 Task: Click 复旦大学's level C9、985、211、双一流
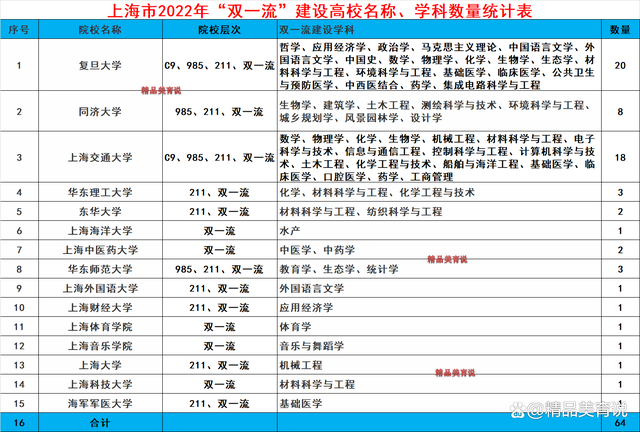220,65
